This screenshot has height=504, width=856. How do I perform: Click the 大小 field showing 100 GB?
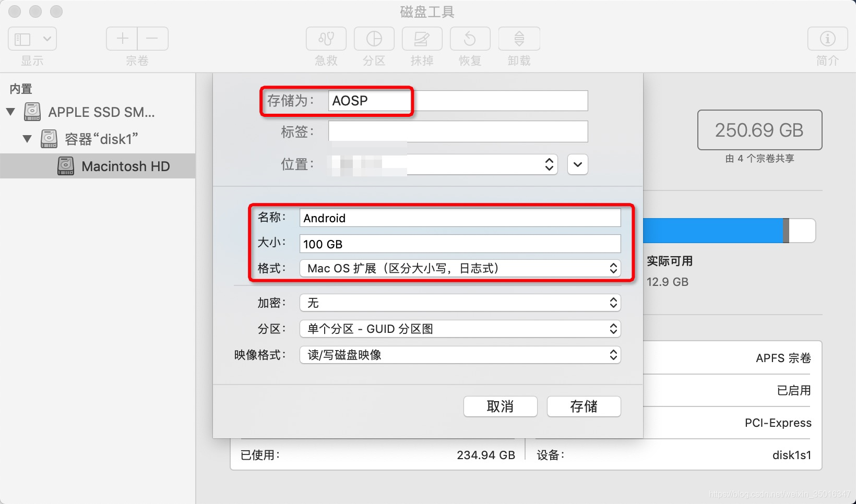(460, 244)
